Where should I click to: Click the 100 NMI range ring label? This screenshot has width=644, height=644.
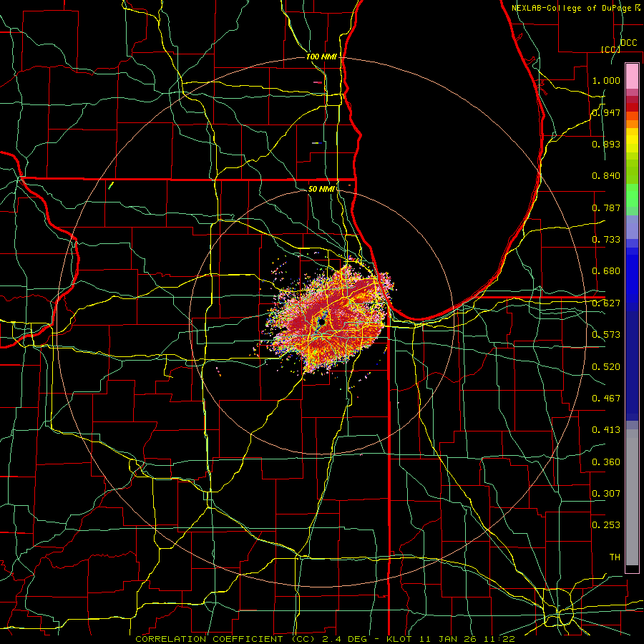(321, 57)
